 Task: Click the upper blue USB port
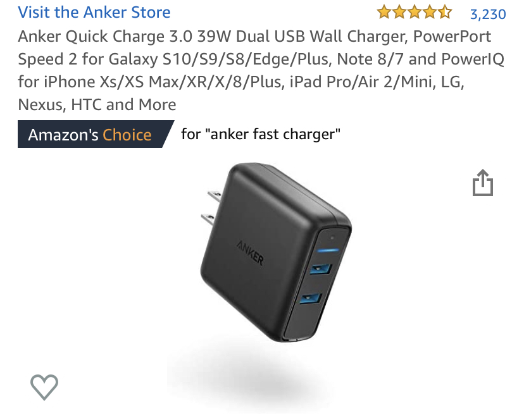point(320,269)
